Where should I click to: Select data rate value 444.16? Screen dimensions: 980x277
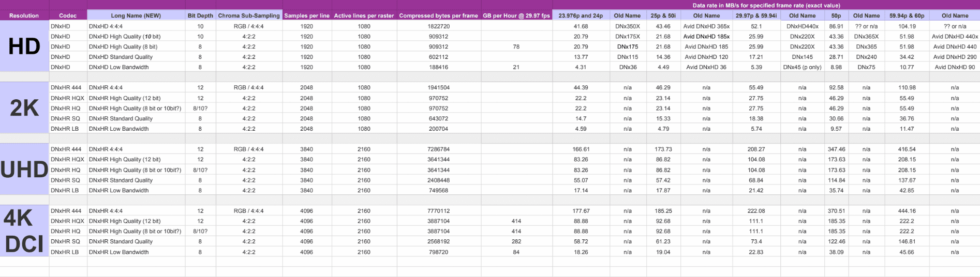(907, 211)
